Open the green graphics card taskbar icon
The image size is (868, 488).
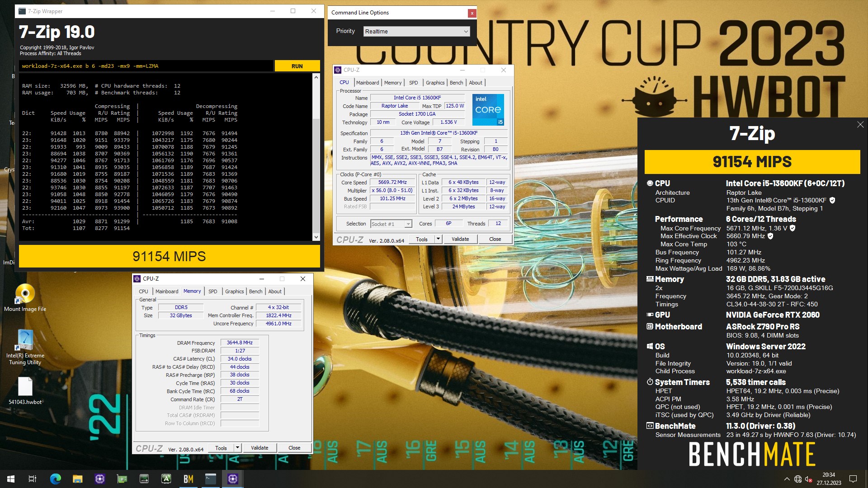tap(122, 479)
